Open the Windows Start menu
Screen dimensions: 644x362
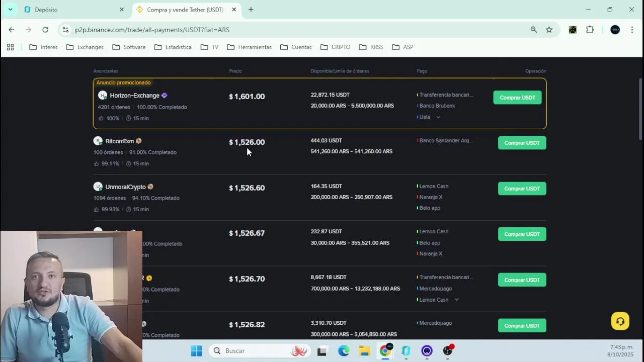(196, 351)
